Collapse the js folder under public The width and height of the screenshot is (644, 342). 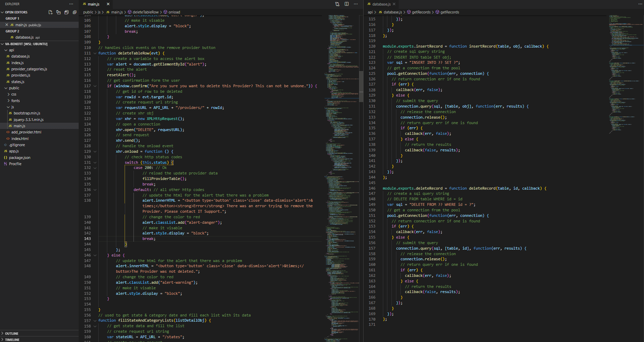pyautogui.click(x=8, y=107)
